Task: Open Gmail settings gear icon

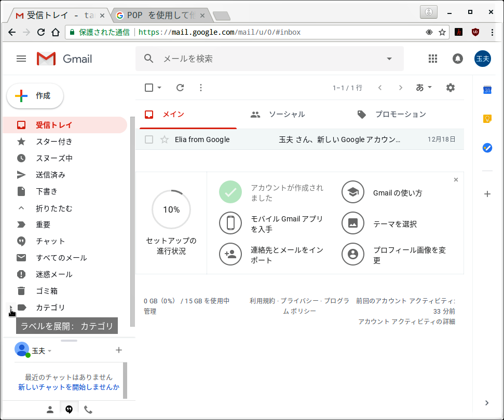Action: 451,88
